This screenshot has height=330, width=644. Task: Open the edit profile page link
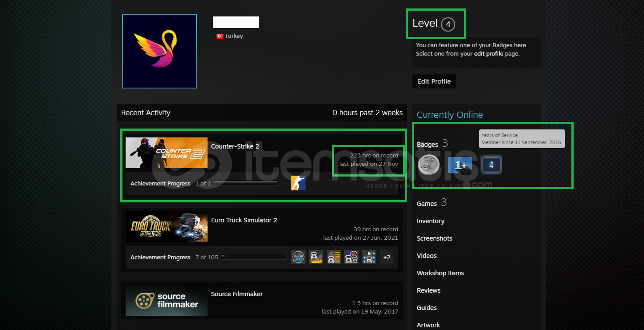tap(489, 54)
